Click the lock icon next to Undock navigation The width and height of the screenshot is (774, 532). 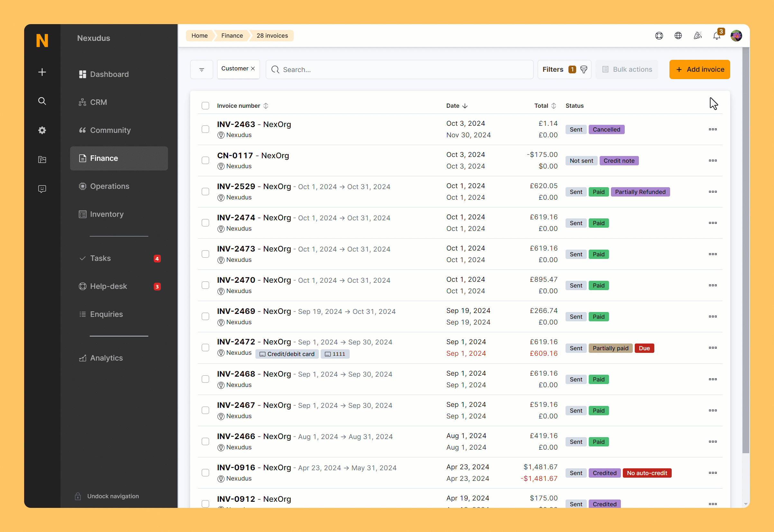pos(78,496)
